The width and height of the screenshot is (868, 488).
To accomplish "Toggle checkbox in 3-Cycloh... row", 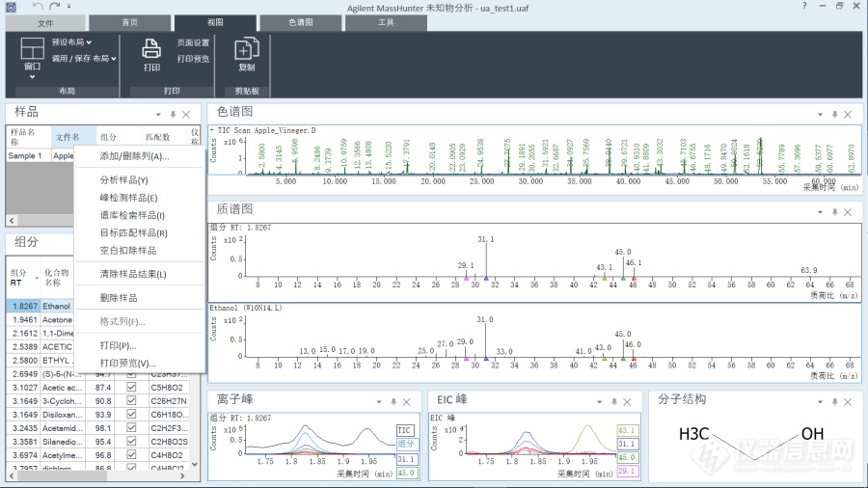I will pyautogui.click(x=131, y=400).
